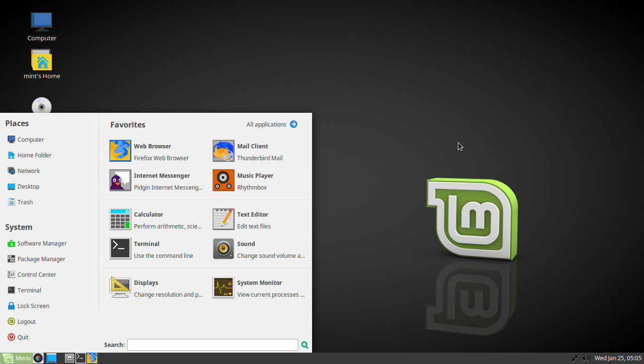
Task: Open the Calculator favorite
Action: pyautogui.click(x=156, y=219)
